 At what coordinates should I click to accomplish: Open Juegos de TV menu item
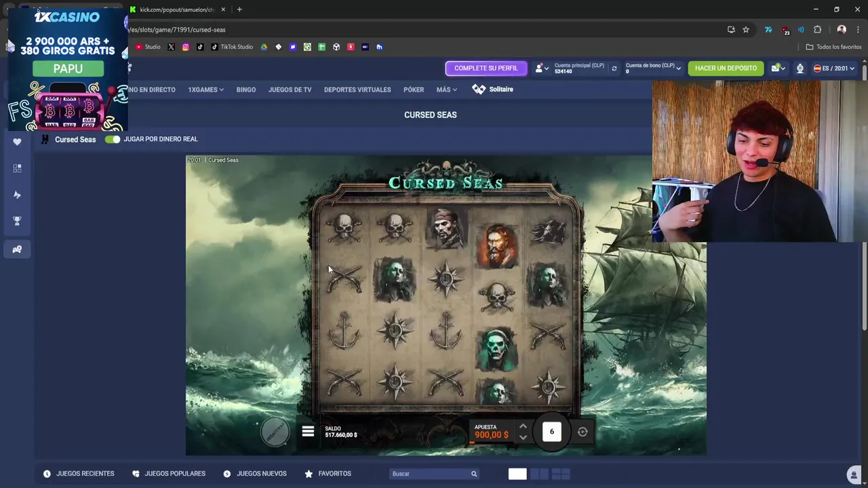click(290, 89)
